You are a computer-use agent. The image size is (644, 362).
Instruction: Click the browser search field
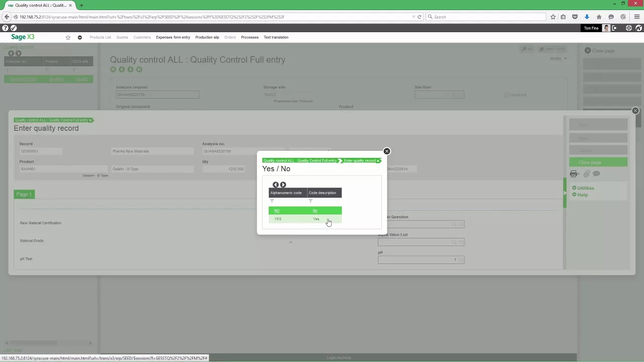[486, 17]
